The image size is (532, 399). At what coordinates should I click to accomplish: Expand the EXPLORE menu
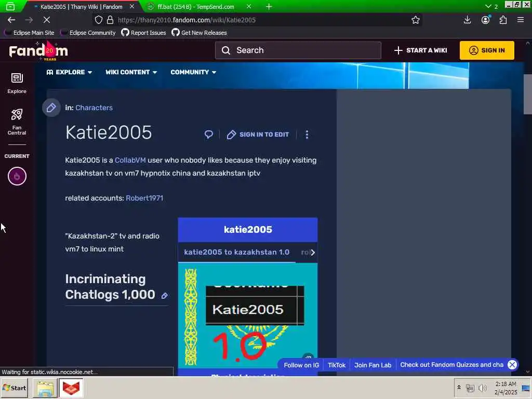[x=69, y=72]
